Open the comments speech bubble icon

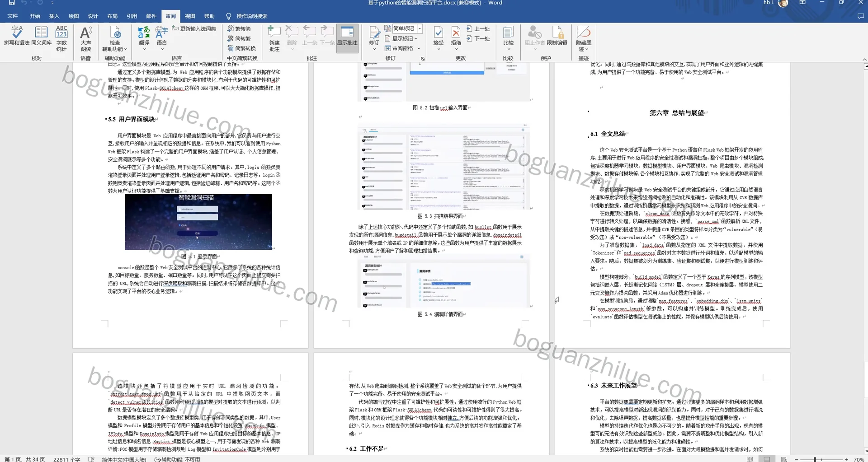[x=860, y=16]
